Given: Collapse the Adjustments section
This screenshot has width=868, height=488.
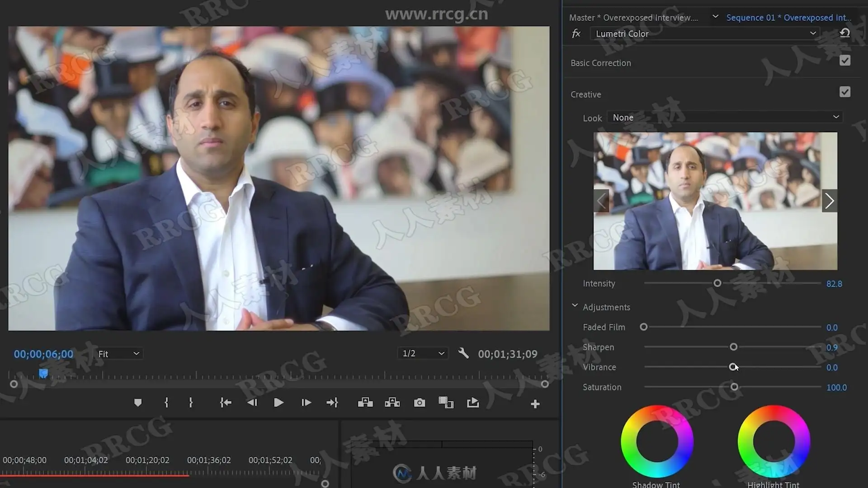Looking at the screenshot, I should [575, 306].
